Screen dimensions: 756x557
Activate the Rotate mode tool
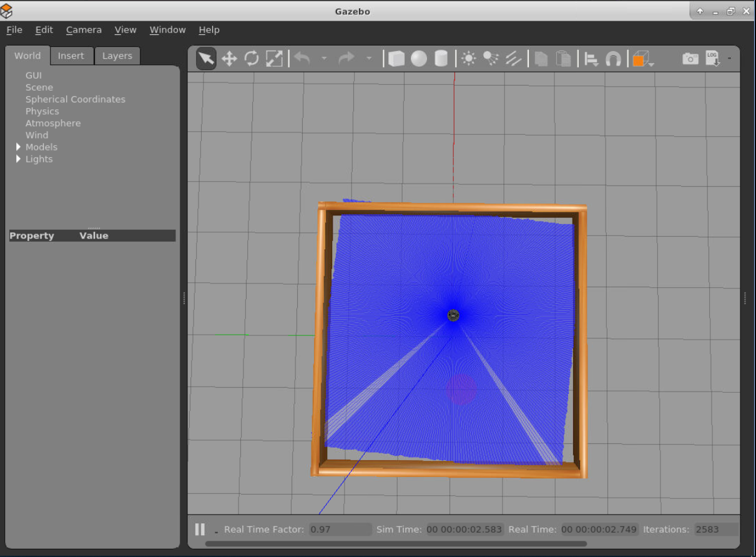pos(252,59)
